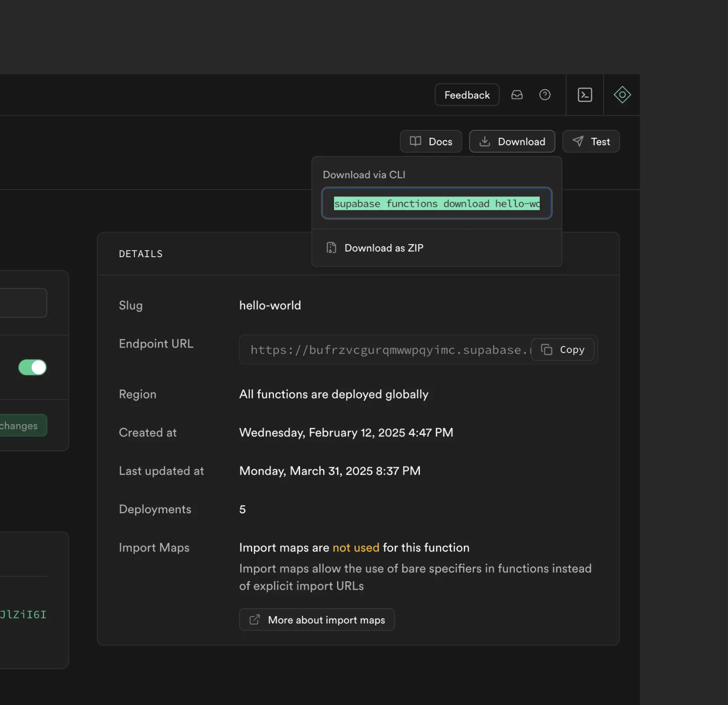Toggle the green switch off
The height and width of the screenshot is (705, 728).
pyautogui.click(x=32, y=367)
